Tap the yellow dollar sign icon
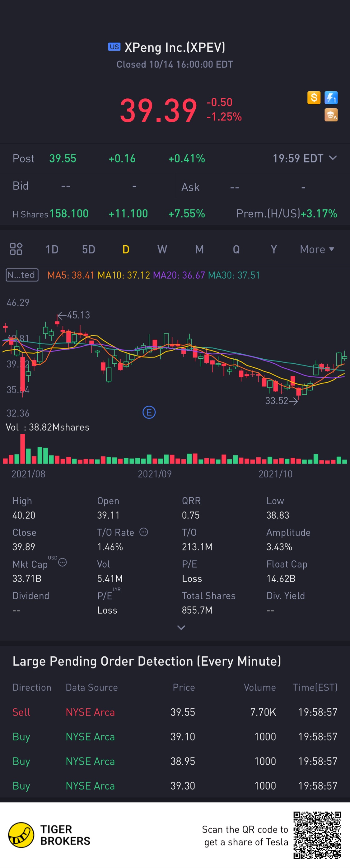 pos(314,98)
